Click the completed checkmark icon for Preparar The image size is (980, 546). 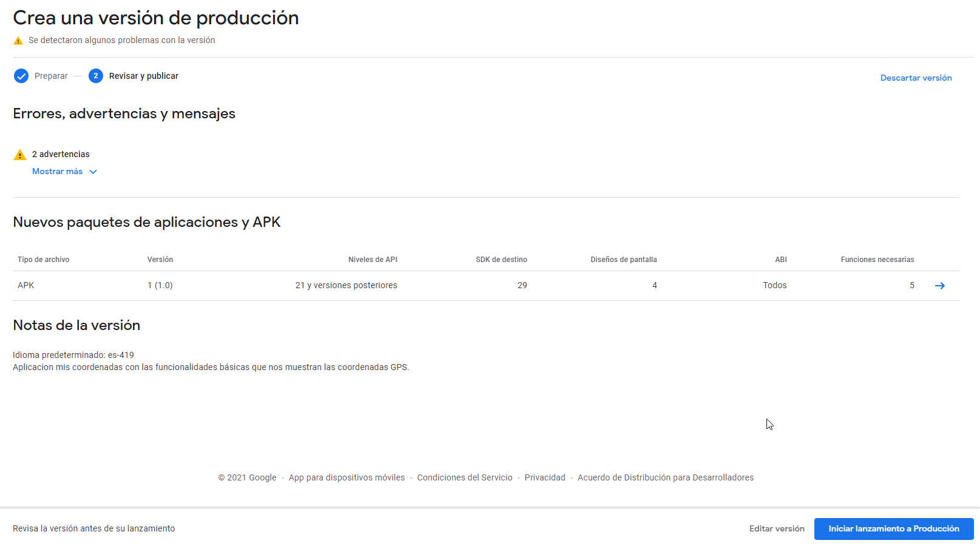21,76
